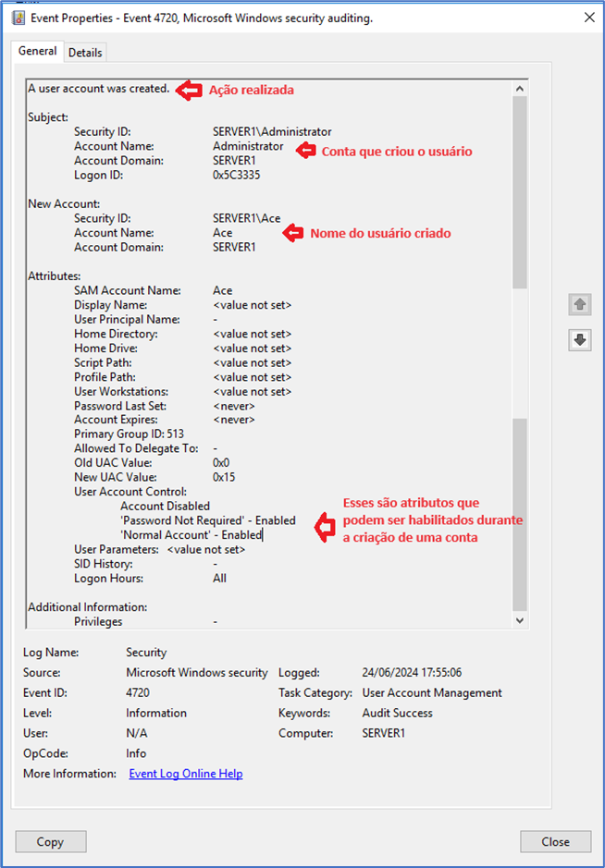Switch to the Details tab
The image size is (605, 868).
coord(85,53)
